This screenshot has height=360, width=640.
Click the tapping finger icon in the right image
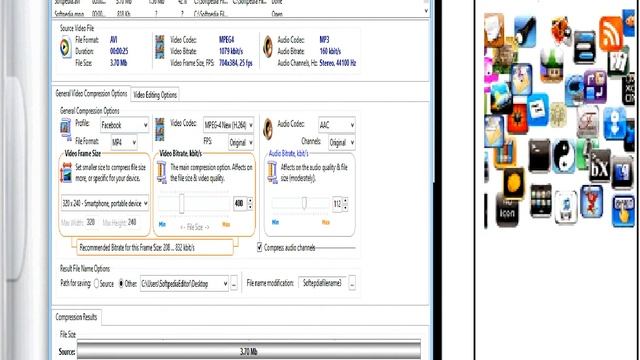pos(623,211)
